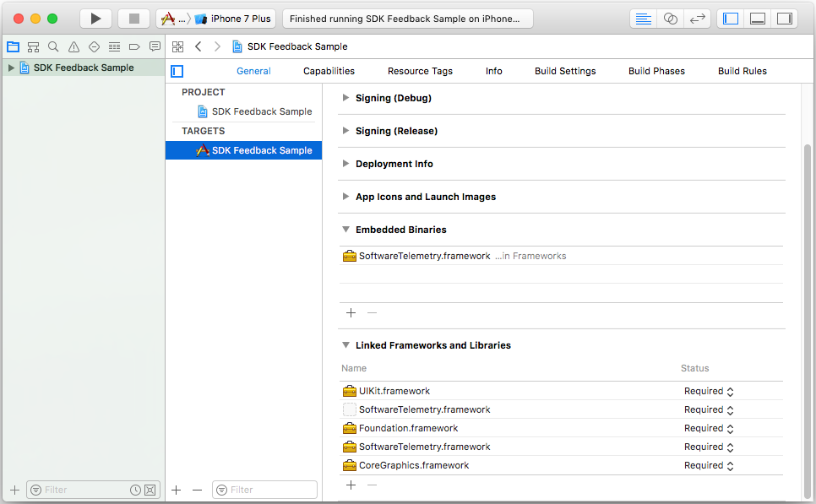Toggle the Utilities pane visibility
The height and width of the screenshot is (504, 816).
click(x=785, y=19)
